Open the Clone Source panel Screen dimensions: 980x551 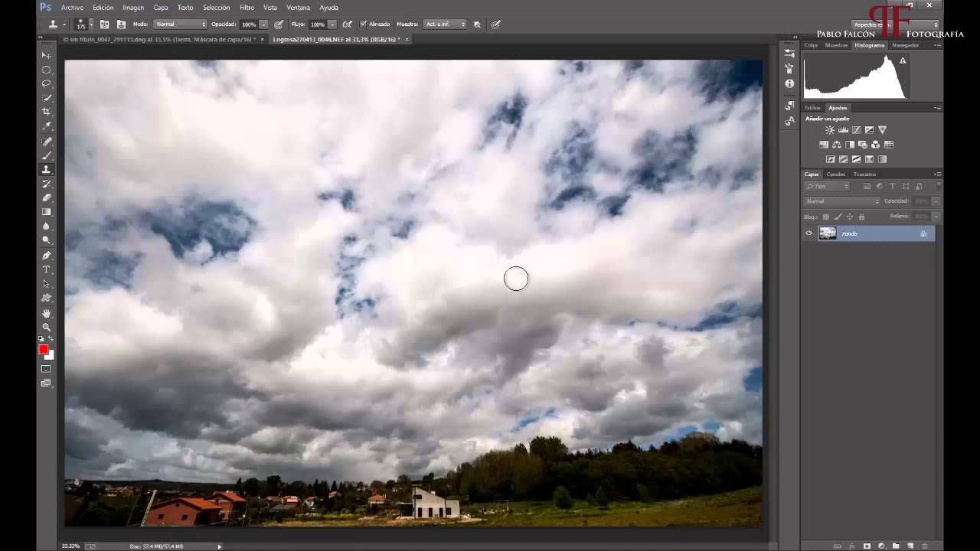tap(121, 24)
